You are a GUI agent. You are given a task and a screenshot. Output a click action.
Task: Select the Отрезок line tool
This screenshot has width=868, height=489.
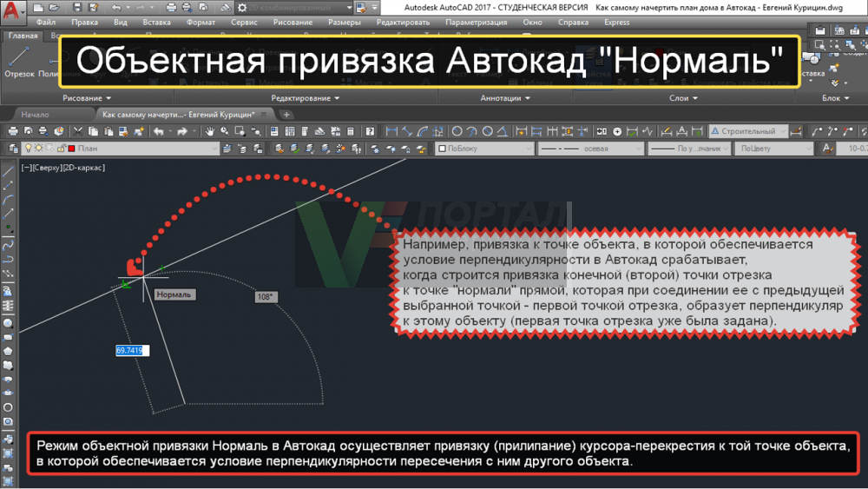pos(19,61)
